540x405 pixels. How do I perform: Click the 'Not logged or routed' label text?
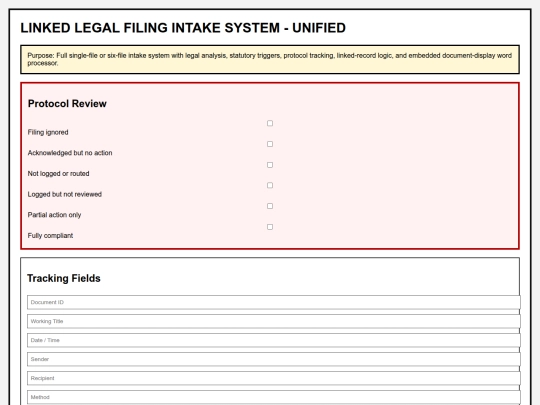pos(59,174)
